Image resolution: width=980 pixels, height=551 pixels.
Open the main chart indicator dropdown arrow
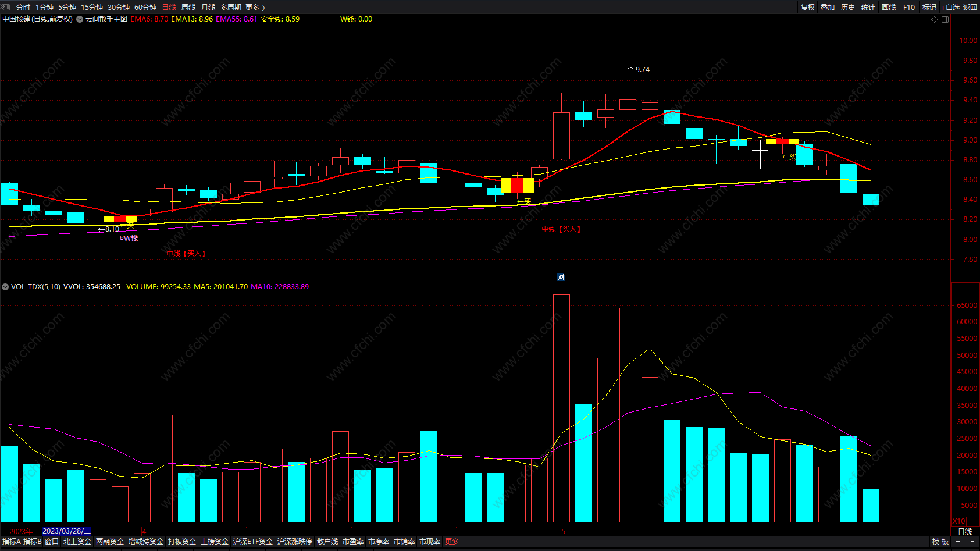click(80, 19)
